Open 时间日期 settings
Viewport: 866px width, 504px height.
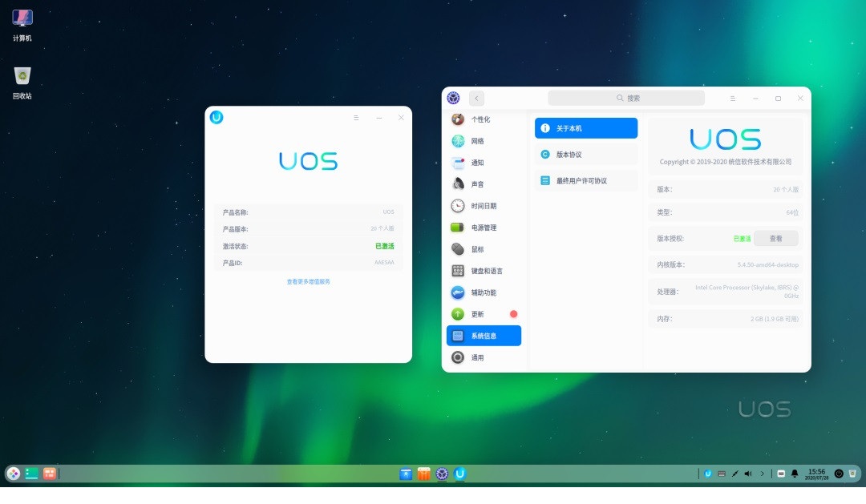(484, 206)
